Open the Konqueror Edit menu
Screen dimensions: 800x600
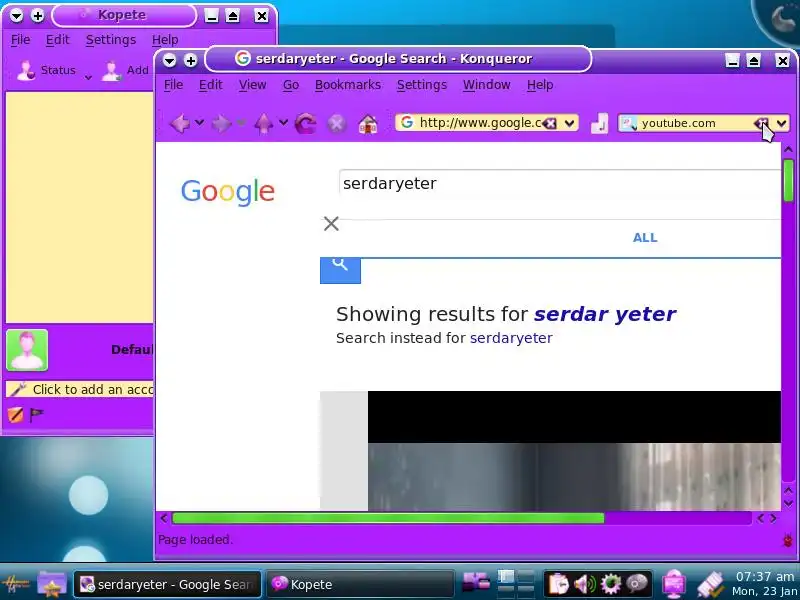pos(210,85)
